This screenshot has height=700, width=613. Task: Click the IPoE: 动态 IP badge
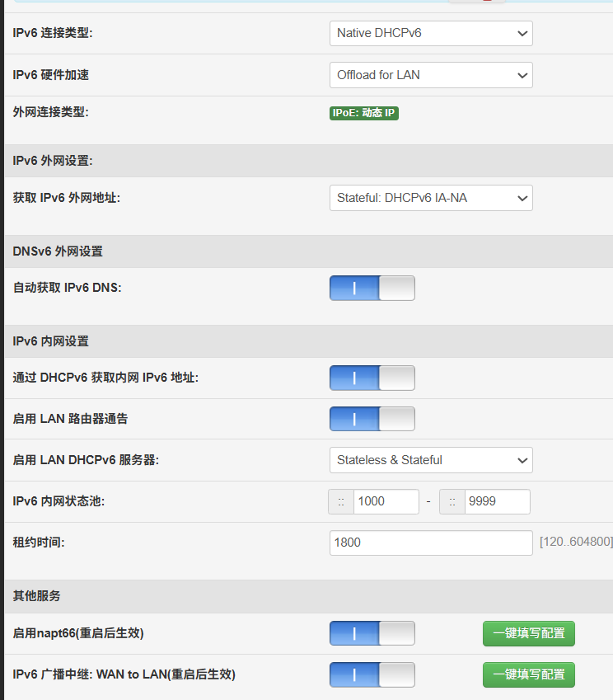click(364, 113)
